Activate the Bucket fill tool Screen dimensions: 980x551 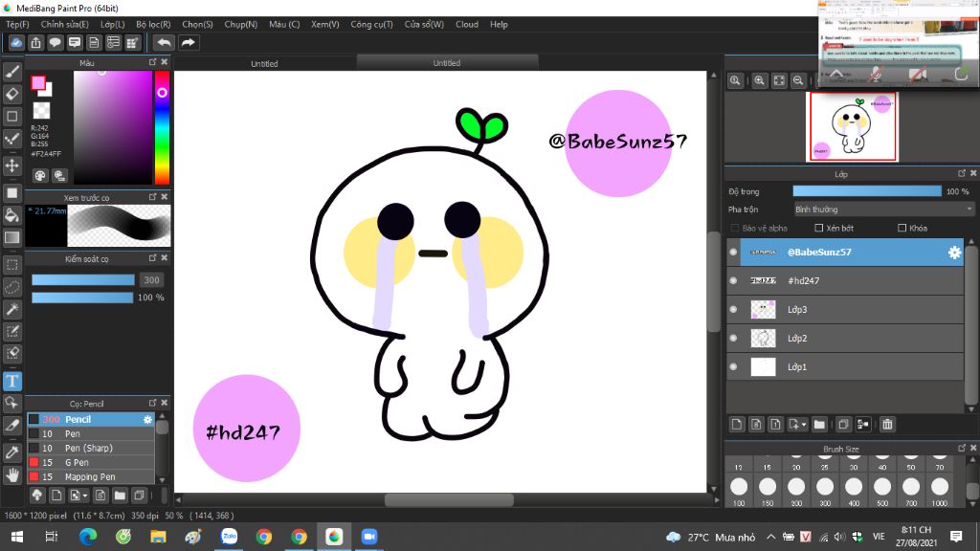coord(12,215)
